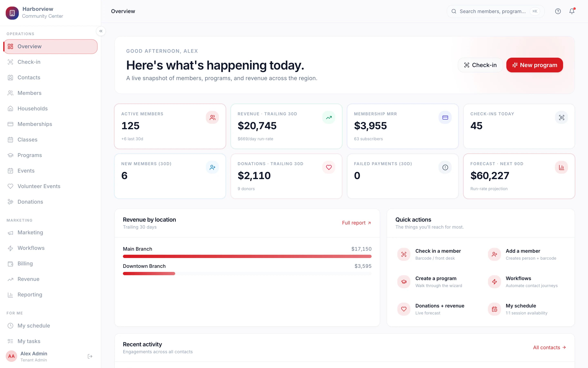Click the $3,595 Downtown Branch amount
The image size is (588, 368).
point(363,266)
